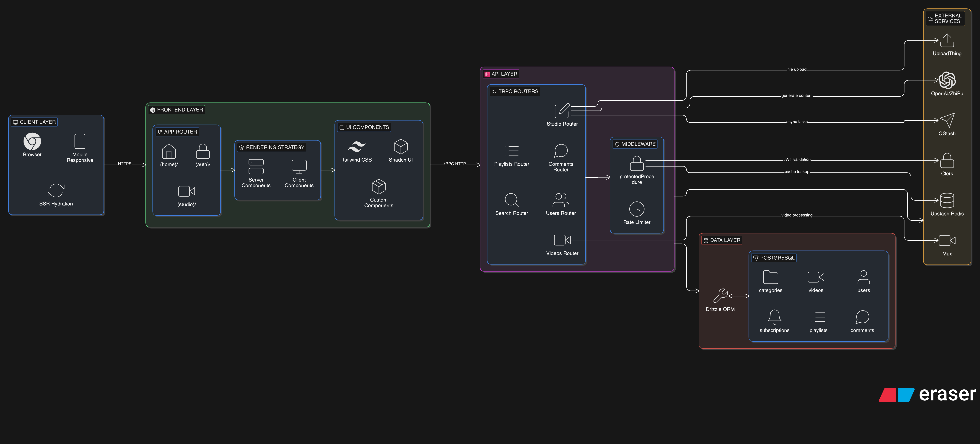Select the Mux video icon
Screen dimensions: 980x444
coord(947,240)
